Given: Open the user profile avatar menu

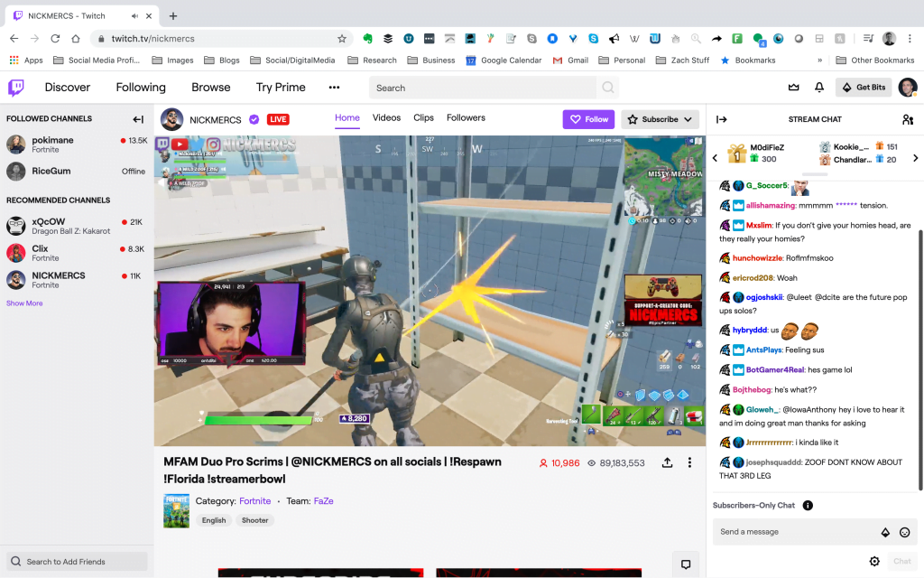Looking at the screenshot, I should point(908,88).
